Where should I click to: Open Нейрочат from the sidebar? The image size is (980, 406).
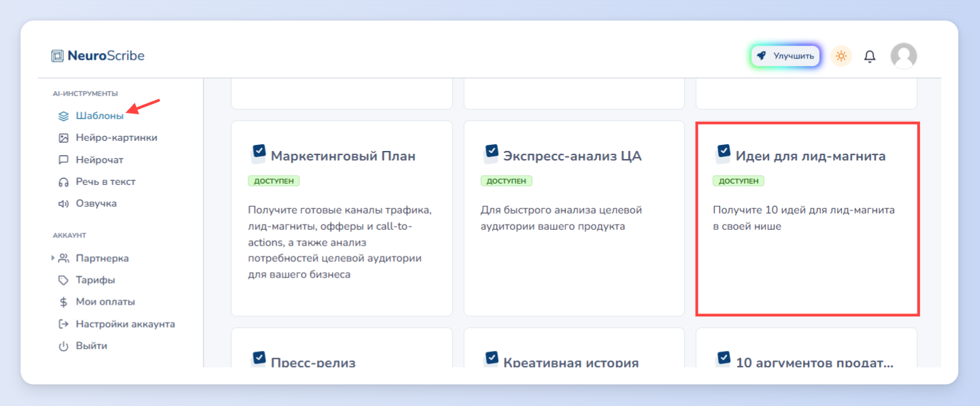99,160
